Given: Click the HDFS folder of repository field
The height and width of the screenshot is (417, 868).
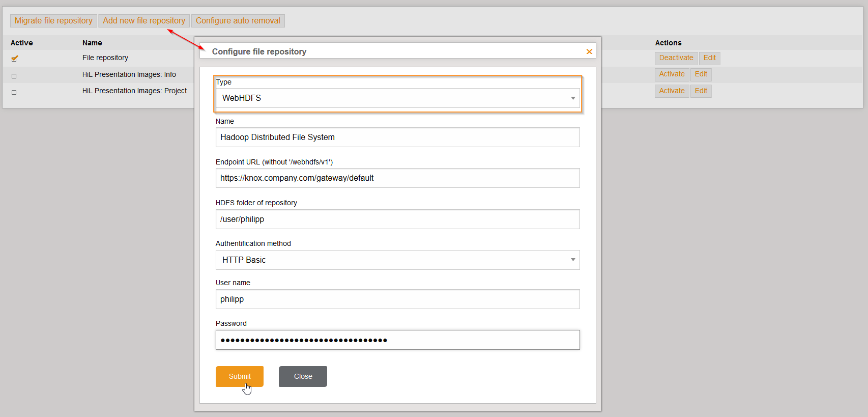Looking at the screenshot, I should [397, 219].
